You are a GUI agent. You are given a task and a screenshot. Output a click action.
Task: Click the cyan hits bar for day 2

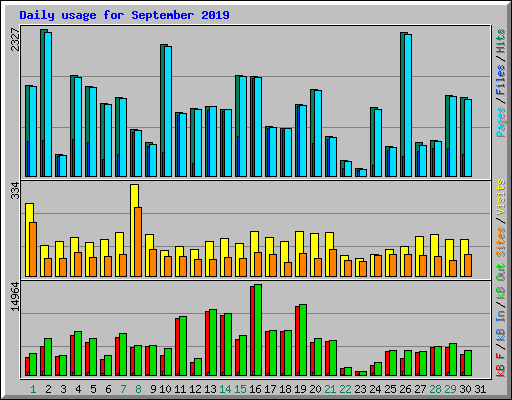pyautogui.click(x=48, y=104)
